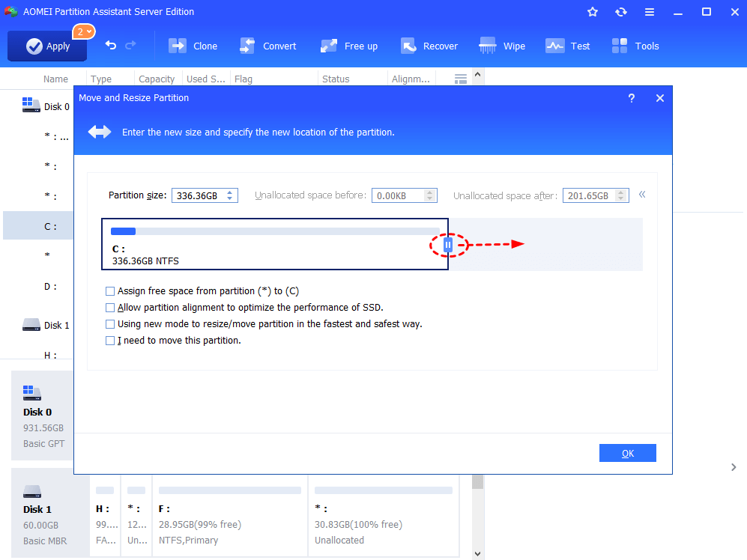Screen dimensions: 747x560
Task: Increase partition size with stepper
Action: [229, 192]
